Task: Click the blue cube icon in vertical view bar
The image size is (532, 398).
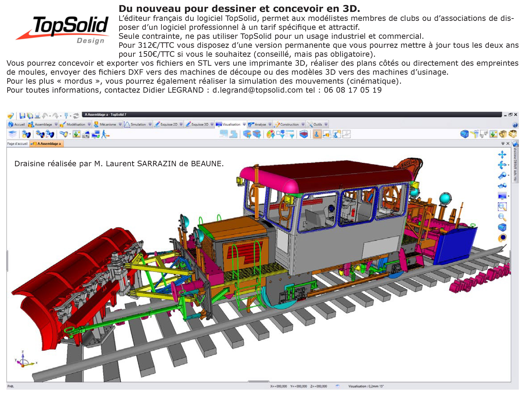Action: coord(502,227)
